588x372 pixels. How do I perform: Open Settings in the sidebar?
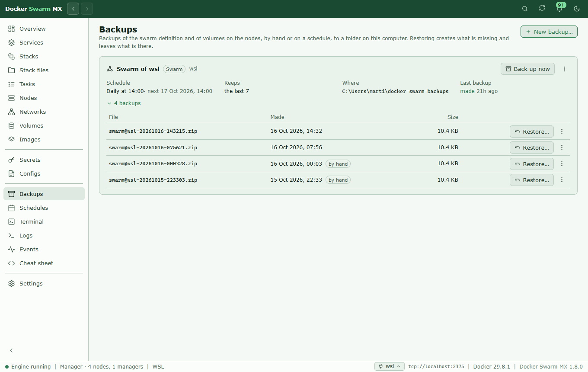click(44, 283)
